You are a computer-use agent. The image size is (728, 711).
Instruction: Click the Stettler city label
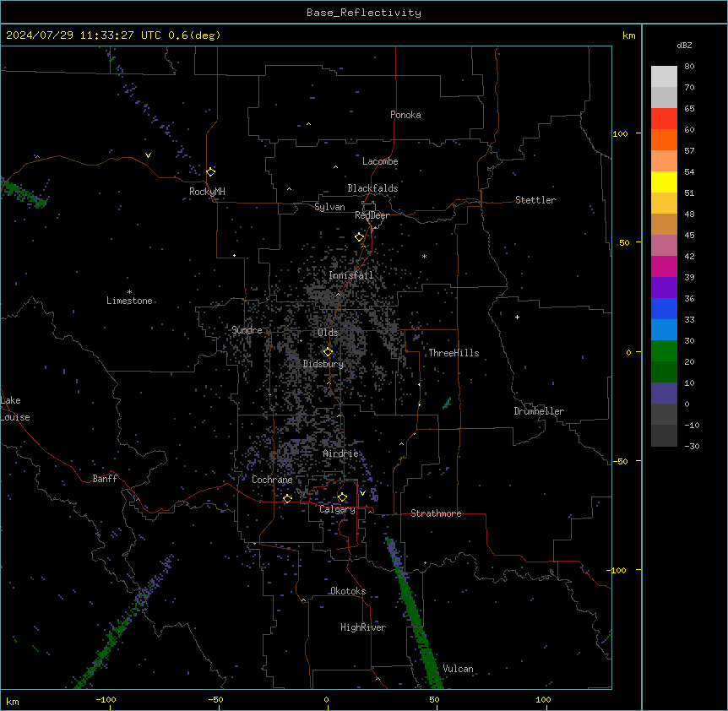click(535, 200)
